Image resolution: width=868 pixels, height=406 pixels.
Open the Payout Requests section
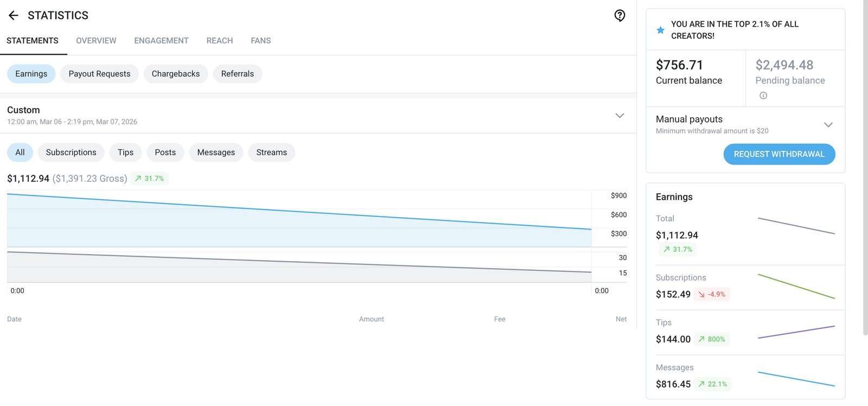(99, 74)
